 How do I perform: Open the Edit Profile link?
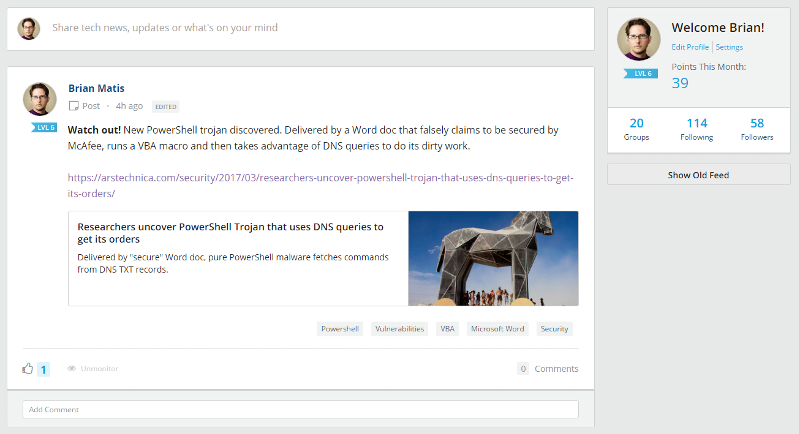pos(690,47)
